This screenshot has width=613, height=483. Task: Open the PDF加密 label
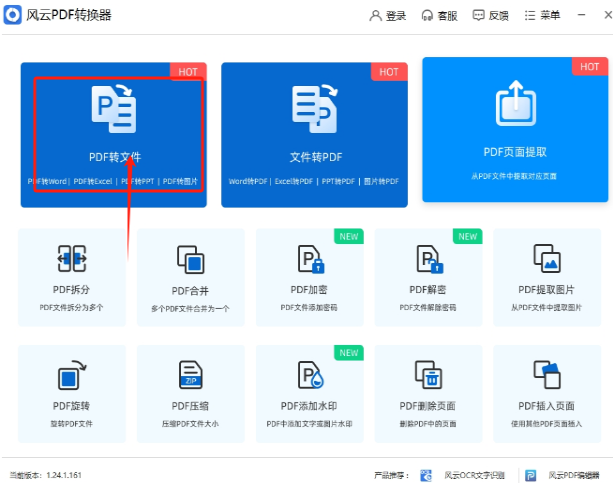pyautogui.click(x=309, y=290)
